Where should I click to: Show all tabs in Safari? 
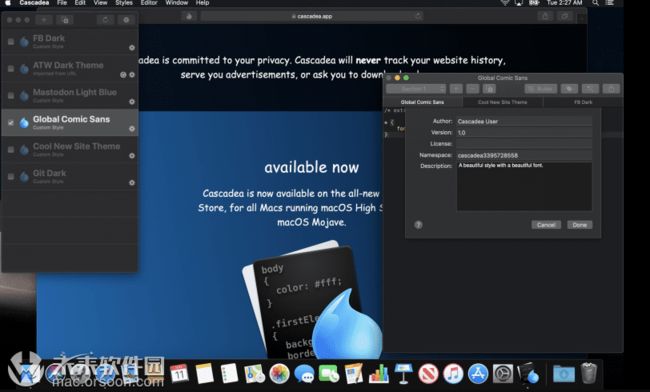565,16
